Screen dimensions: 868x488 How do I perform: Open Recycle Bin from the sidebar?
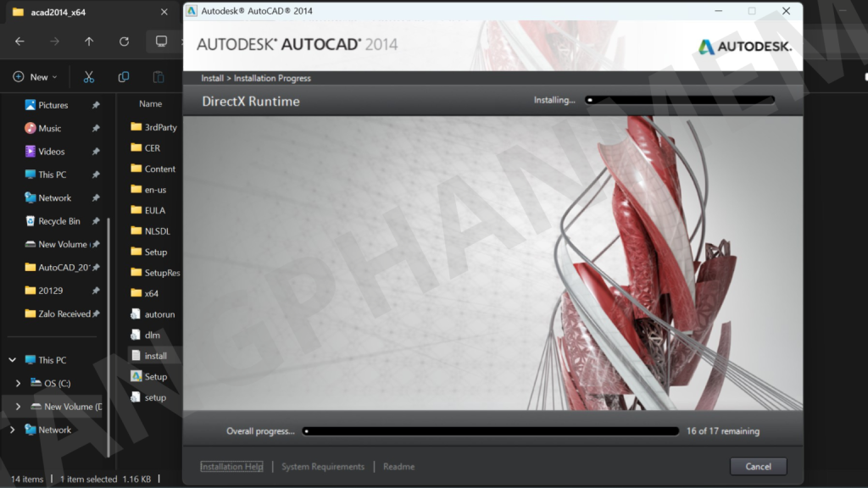tap(58, 221)
